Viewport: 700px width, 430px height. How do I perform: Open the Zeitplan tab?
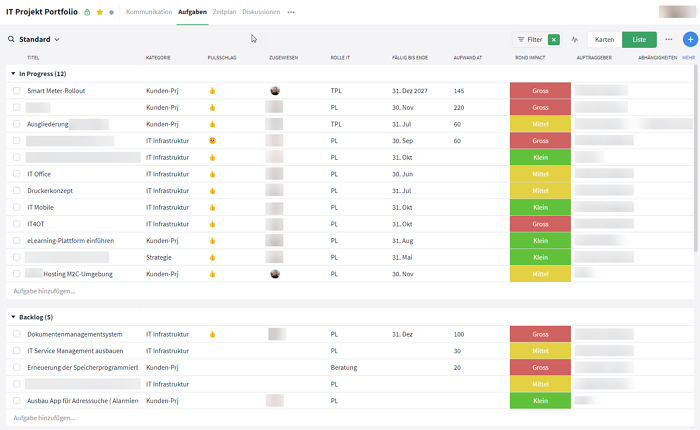(224, 12)
